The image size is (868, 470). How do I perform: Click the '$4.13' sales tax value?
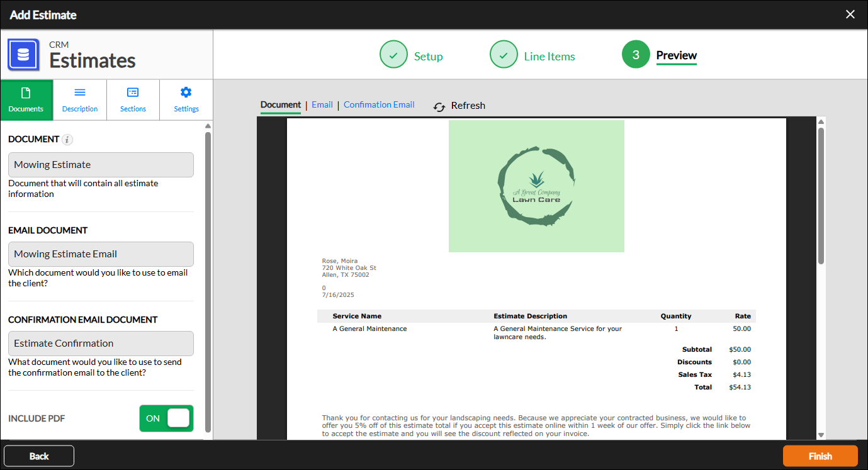(741, 375)
